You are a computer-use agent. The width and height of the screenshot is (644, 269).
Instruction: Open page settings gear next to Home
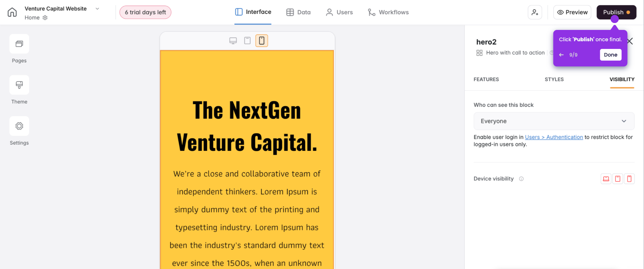click(x=45, y=18)
